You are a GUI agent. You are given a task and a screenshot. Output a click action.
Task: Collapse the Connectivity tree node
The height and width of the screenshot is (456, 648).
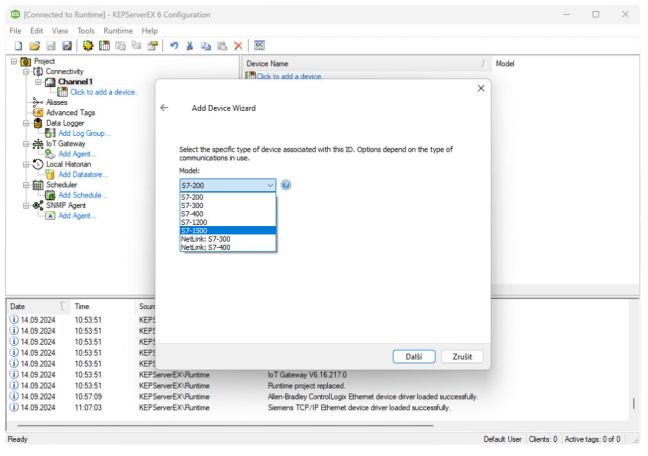click(x=26, y=72)
